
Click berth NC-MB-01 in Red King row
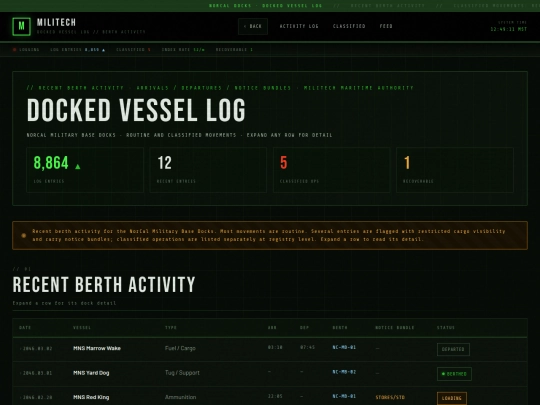[x=344, y=396]
